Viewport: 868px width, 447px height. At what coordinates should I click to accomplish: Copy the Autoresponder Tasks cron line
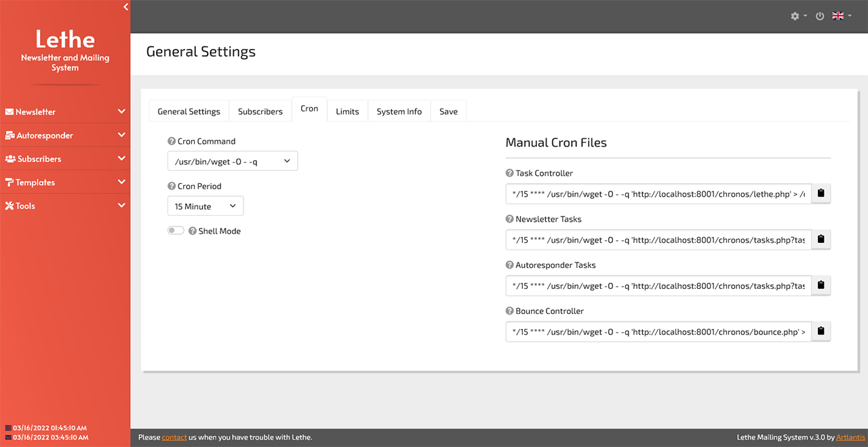pyautogui.click(x=821, y=286)
